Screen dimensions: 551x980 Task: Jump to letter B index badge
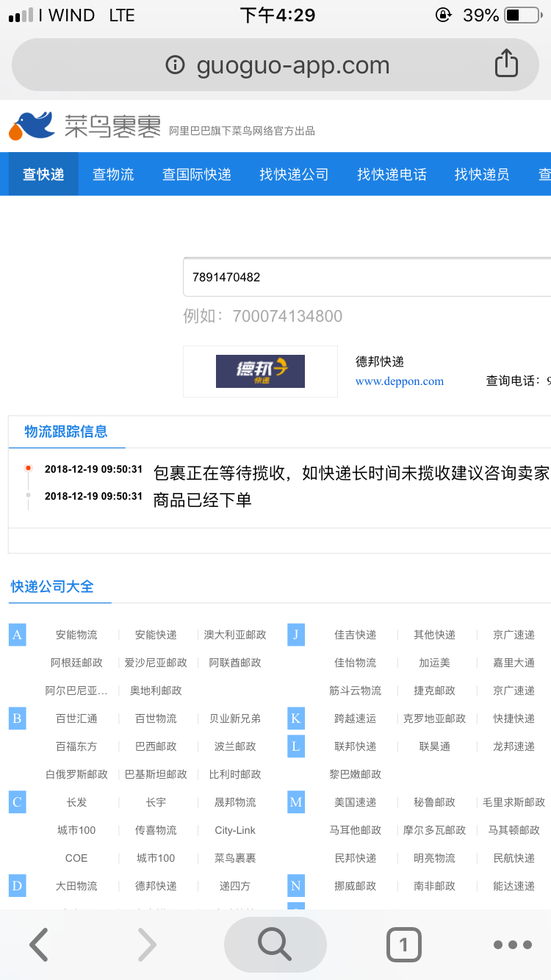click(x=17, y=718)
